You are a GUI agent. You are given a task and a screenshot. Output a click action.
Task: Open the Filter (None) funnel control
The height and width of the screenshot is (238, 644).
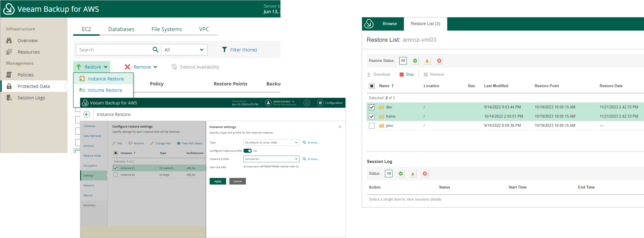[x=239, y=50]
